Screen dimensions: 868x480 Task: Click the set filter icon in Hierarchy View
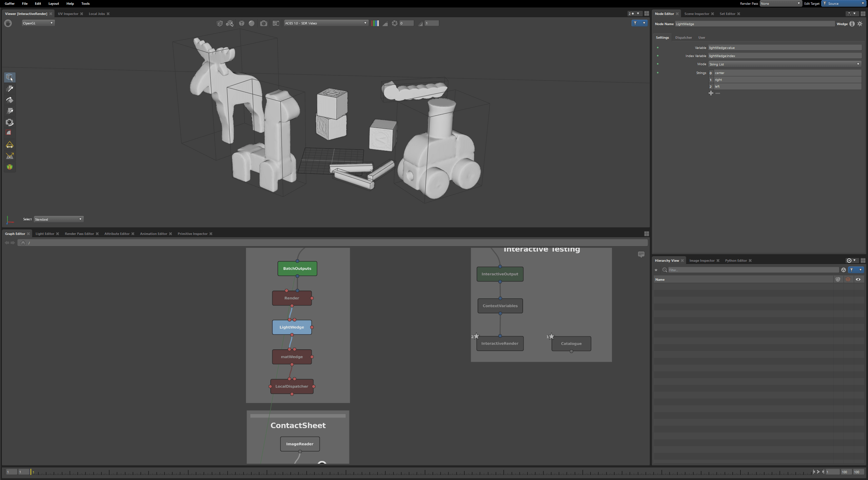tap(844, 270)
